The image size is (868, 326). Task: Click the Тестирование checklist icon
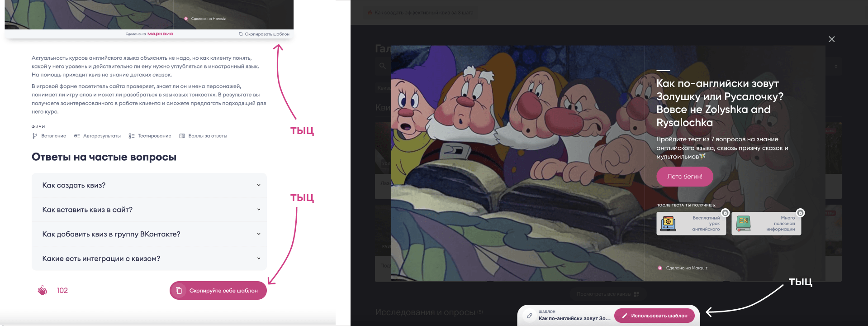pos(132,136)
